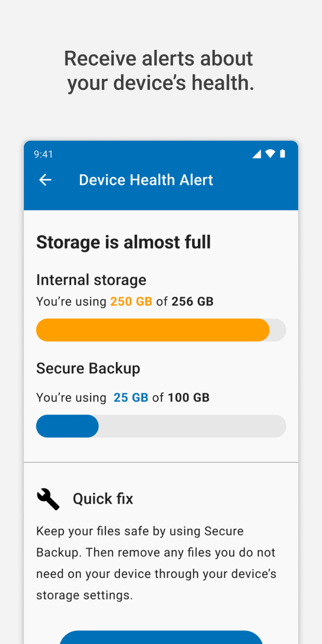Tap the back arrow icon
The image size is (322, 644).
tap(45, 180)
